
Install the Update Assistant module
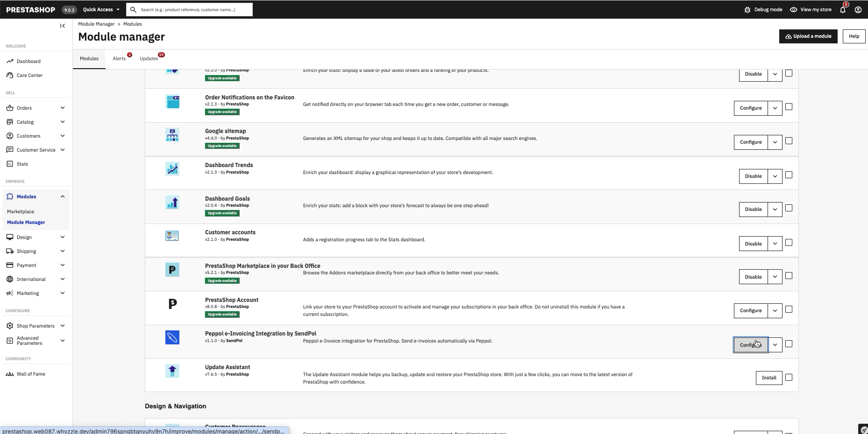tap(769, 378)
